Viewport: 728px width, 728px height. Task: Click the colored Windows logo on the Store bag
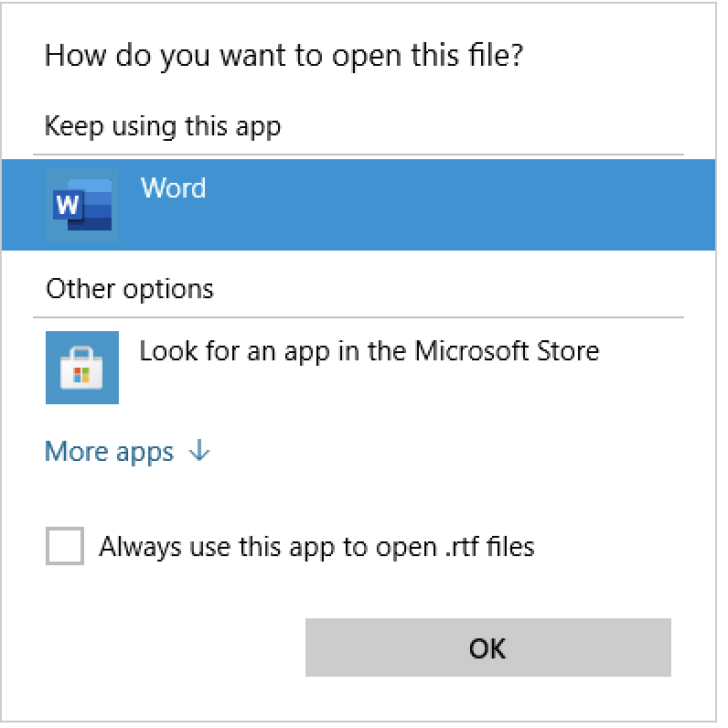(x=81, y=376)
